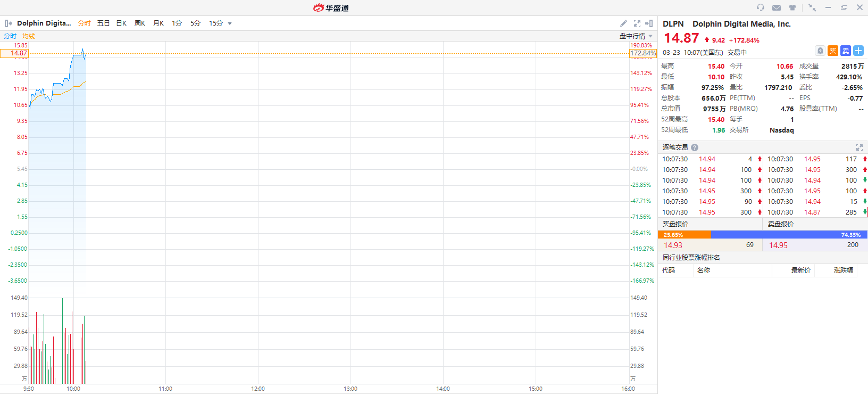Click the 振幅 value 97.25%
868x394 pixels.
713,88
